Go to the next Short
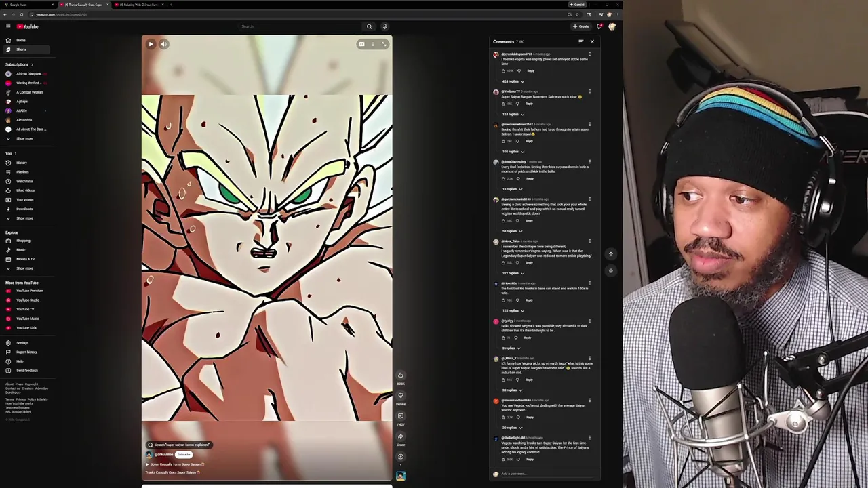This screenshot has height=488, width=868. coord(610,270)
